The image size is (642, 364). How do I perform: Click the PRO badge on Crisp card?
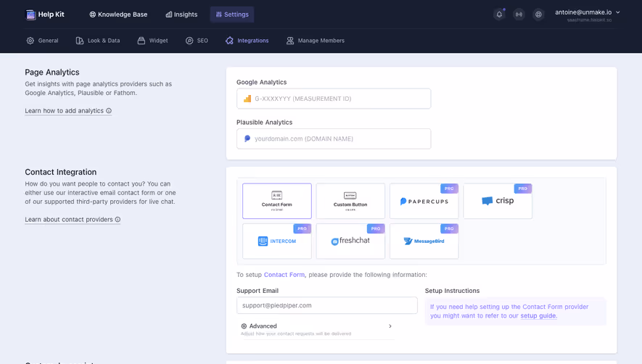(x=523, y=189)
